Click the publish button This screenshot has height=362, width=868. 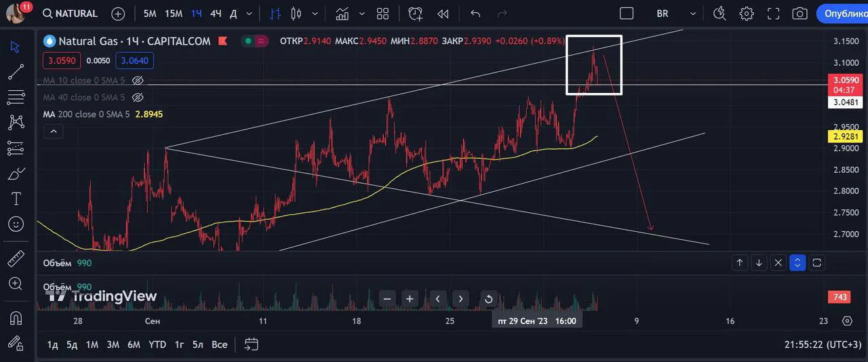(842, 14)
